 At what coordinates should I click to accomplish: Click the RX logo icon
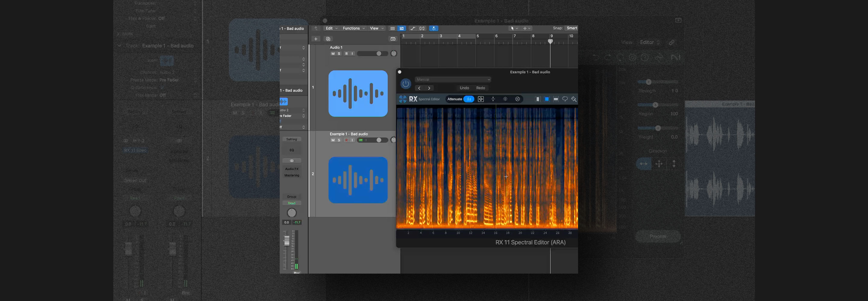tap(403, 99)
